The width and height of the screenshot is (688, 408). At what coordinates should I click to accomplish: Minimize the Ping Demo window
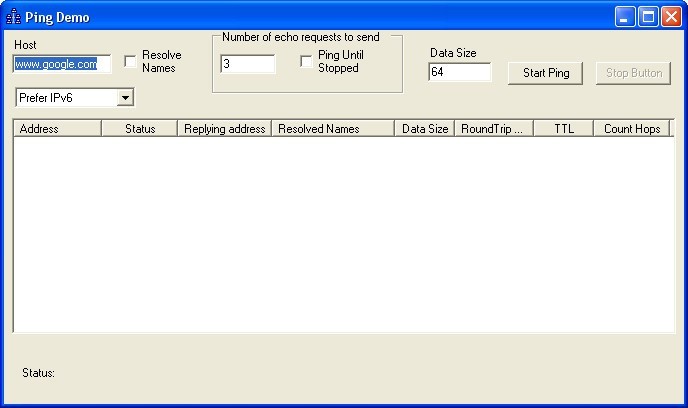click(625, 17)
